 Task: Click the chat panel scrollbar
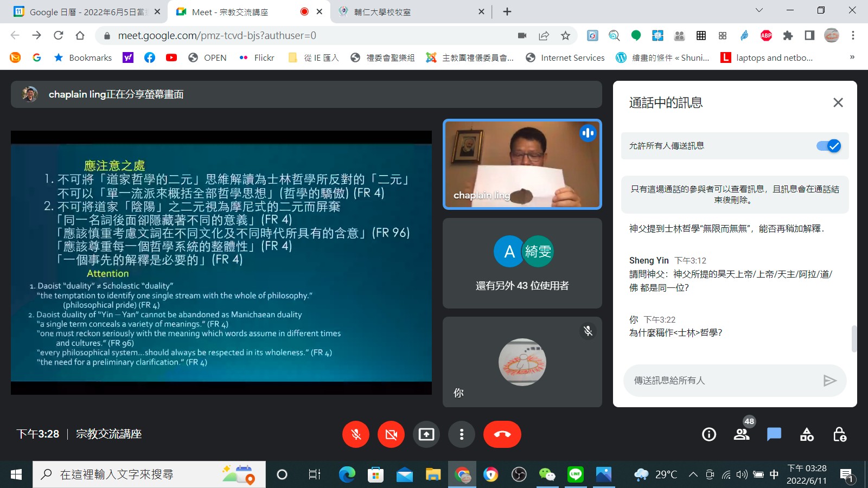tap(854, 338)
